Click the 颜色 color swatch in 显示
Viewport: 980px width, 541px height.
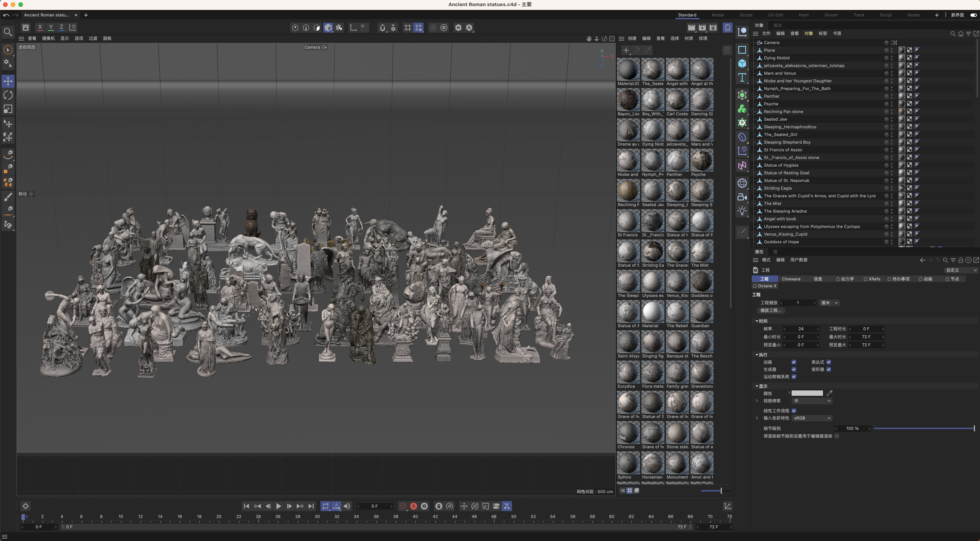click(x=807, y=393)
